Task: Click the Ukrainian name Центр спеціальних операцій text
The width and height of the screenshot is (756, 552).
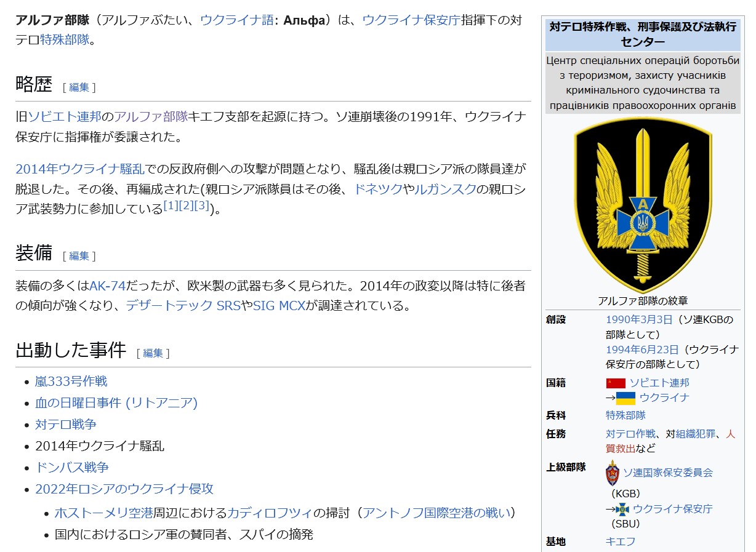Action: 643,83
